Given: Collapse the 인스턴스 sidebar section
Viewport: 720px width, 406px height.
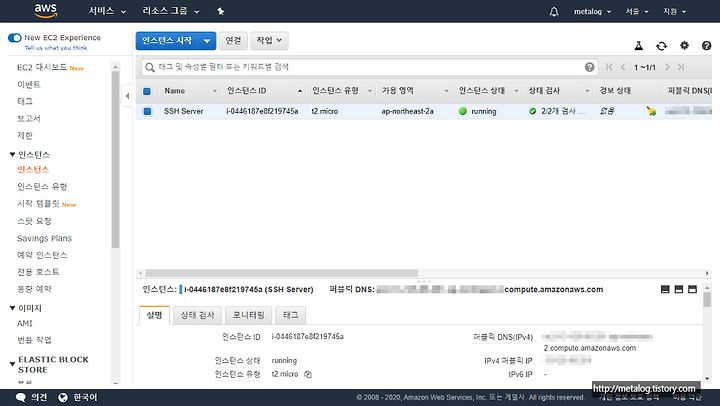Looking at the screenshot, I should tap(12, 155).
